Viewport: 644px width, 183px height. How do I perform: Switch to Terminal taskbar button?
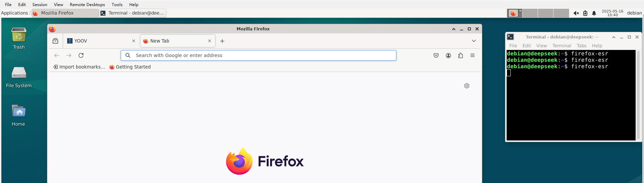click(133, 13)
